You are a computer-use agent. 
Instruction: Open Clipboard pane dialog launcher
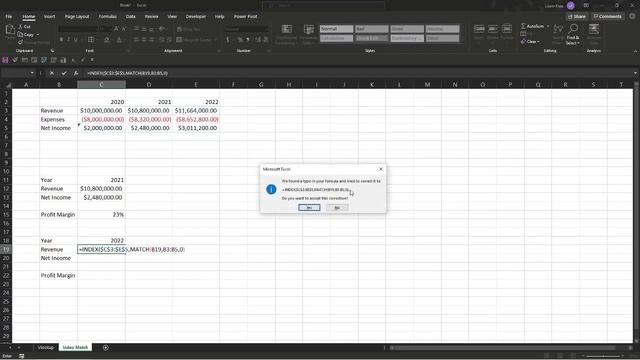tap(52, 51)
